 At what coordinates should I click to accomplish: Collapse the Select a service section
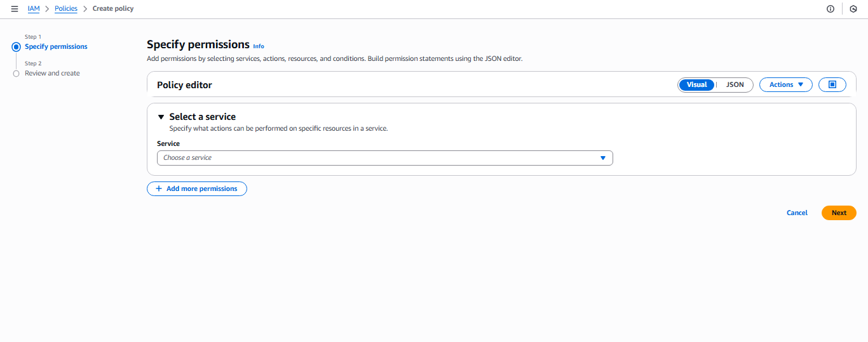coord(161,117)
